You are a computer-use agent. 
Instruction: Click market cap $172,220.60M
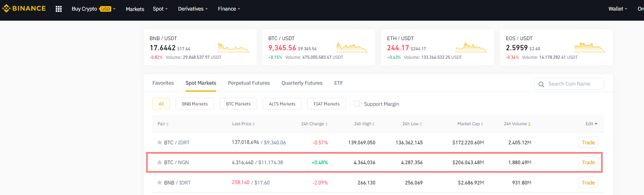coord(468,142)
